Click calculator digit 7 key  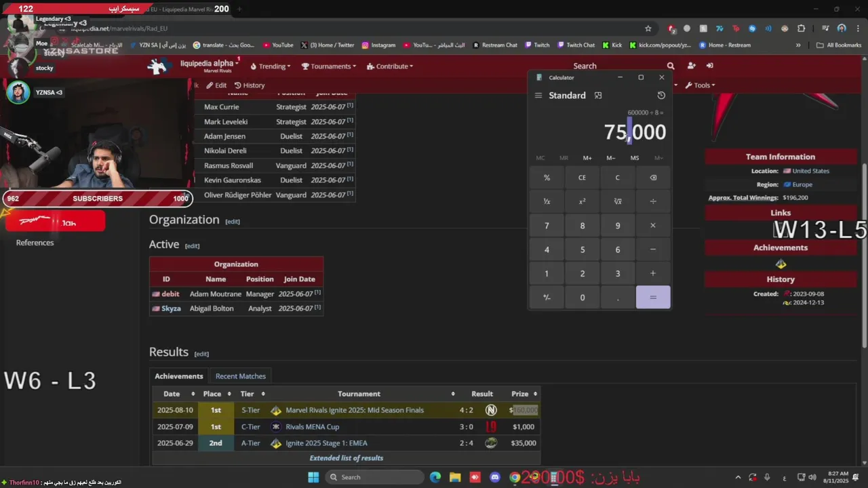click(x=547, y=226)
